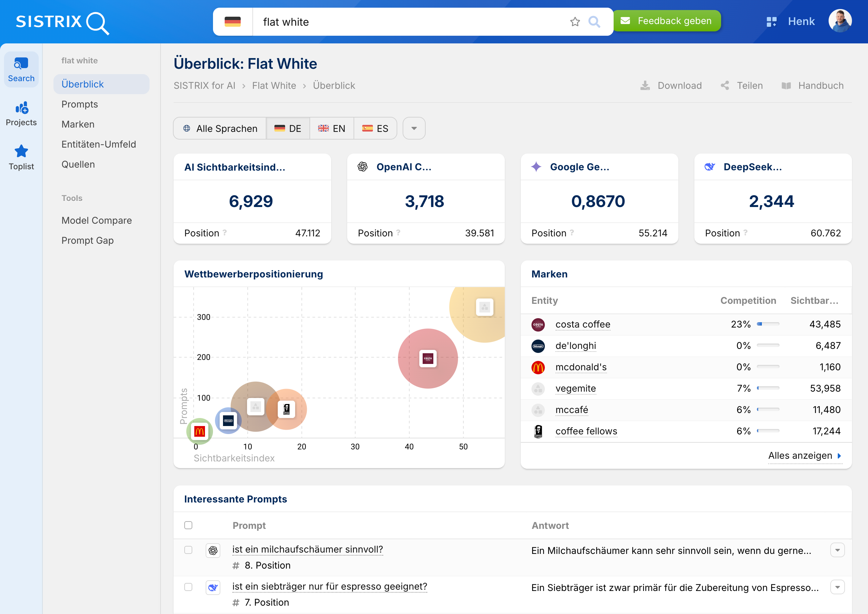Toggle the select-all checkbox in prompts header
The image size is (868, 614).
point(188,525)
